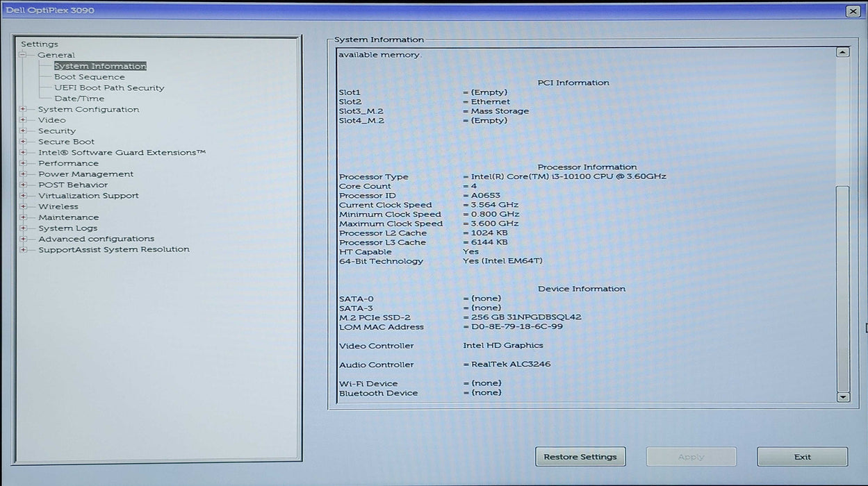The height and width of the screenshot is (486, 868).
Task: Close the BIOS setup window
Action: 853,11
